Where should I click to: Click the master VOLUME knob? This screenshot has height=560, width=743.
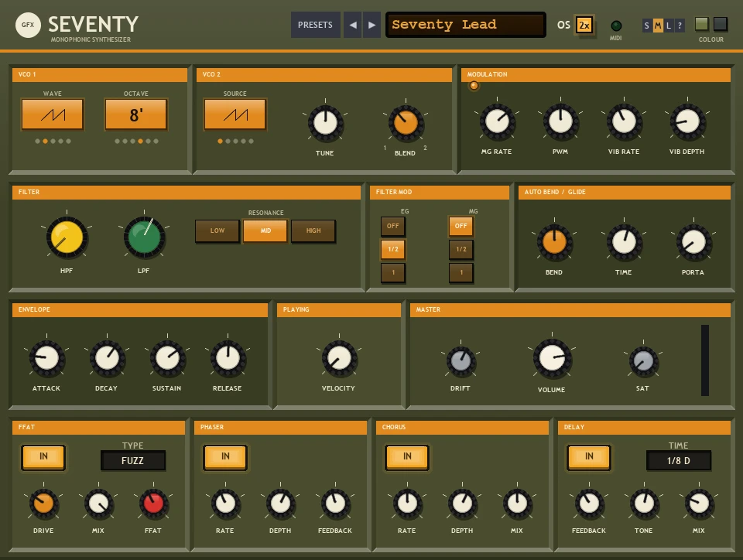tap(552, 358)
